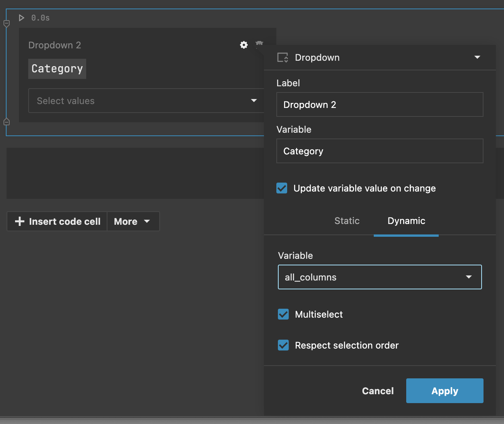
Task: Open the cell settings via the gear icon
Action: click(x=243, y=45)
